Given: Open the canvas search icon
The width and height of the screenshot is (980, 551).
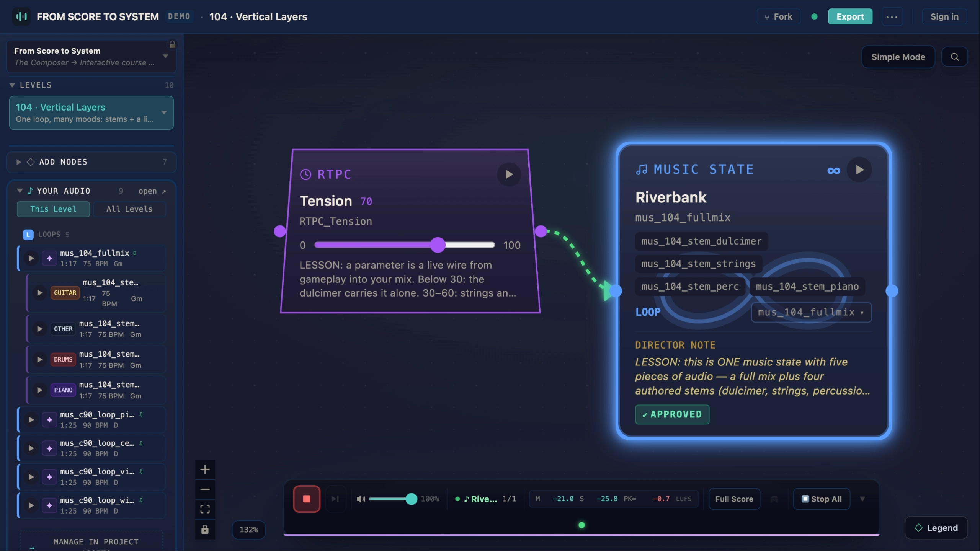Looking at the screenshot, I should click(x=955, y=57).
